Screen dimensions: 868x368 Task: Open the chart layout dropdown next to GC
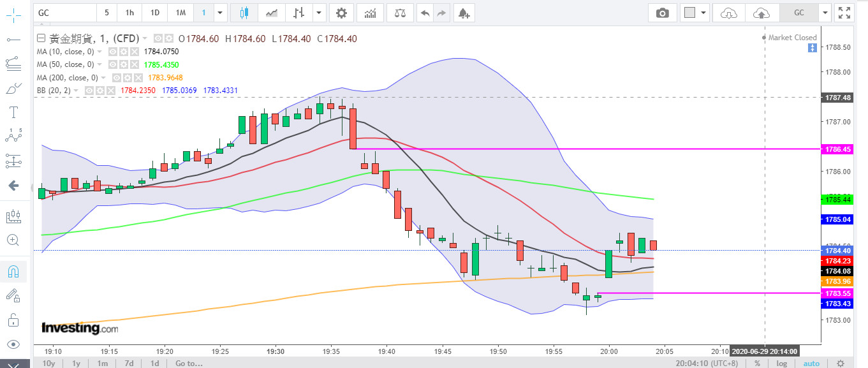[826, 13]
